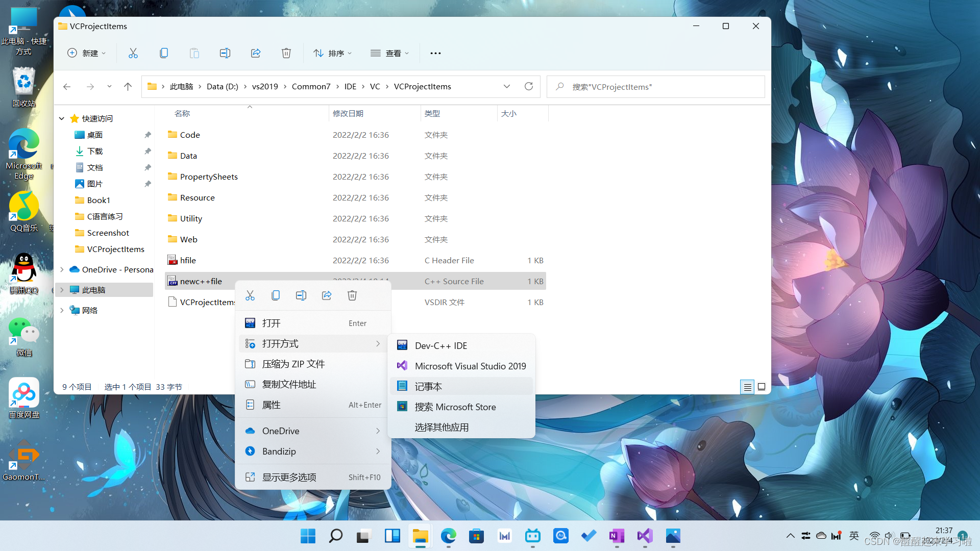This screenshot has height=551, width=980.
Task: Copy newc++file with the toolbar copy icon
Action: [164, 53]
